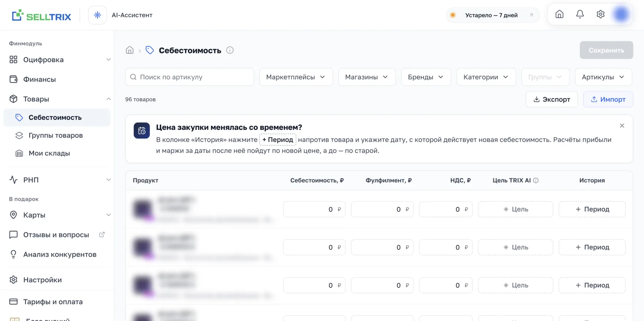This screenshot has width=644, height=321.
Task: Click the second row Себестоимость input
Action: [314, 248]
